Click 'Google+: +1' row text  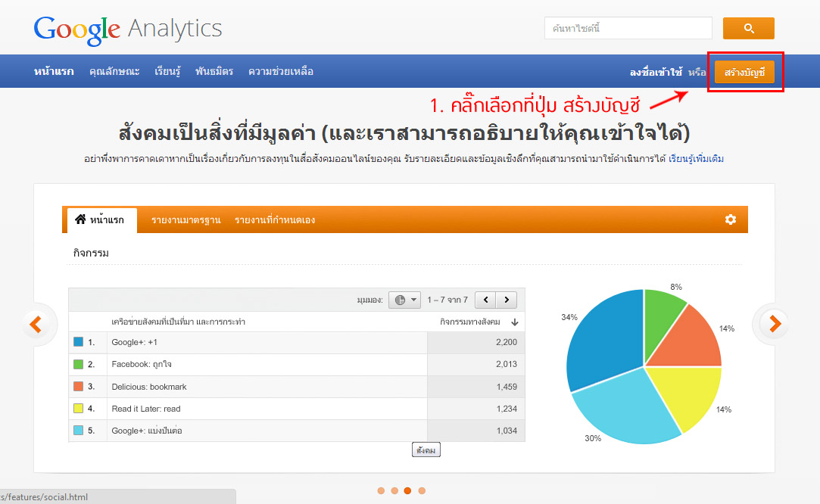(x=135, y=342)
